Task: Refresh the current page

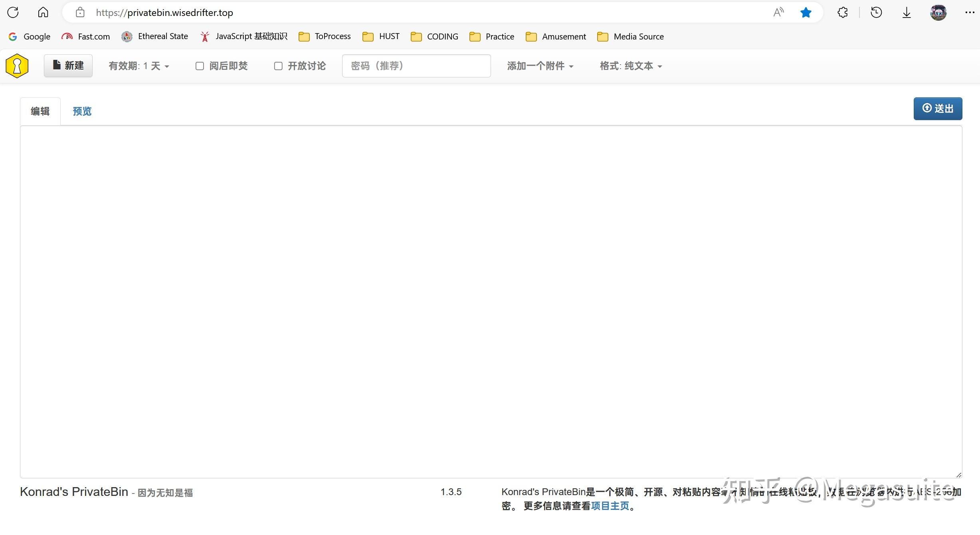Action: point(13,12)
